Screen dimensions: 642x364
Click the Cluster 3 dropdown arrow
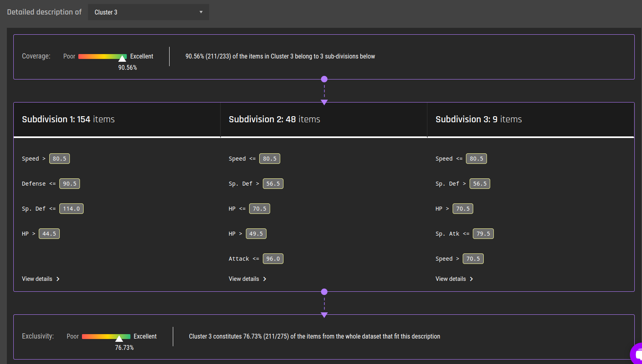(x=201, y=12)
